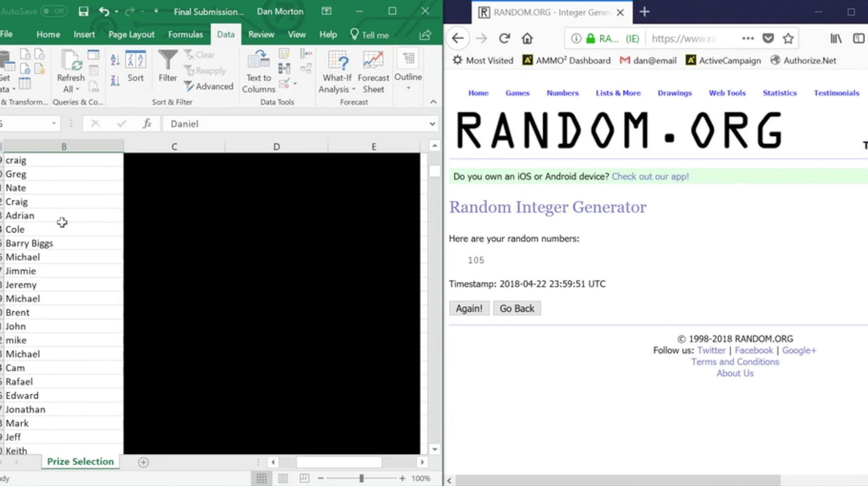Switch to Page Layout view icon

click(x=283, y=478)
